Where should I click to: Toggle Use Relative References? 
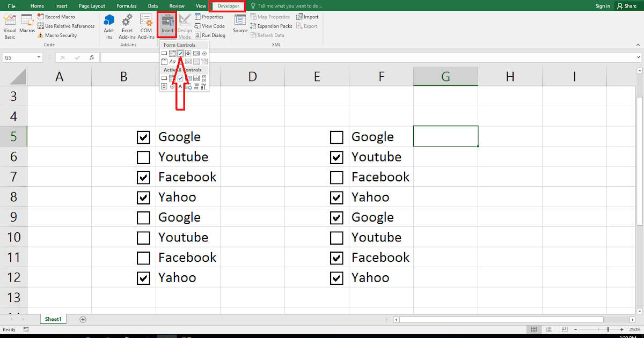(65, 26)
